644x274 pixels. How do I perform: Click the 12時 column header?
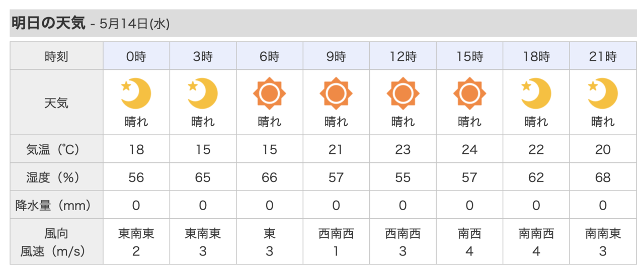point(403,56)
